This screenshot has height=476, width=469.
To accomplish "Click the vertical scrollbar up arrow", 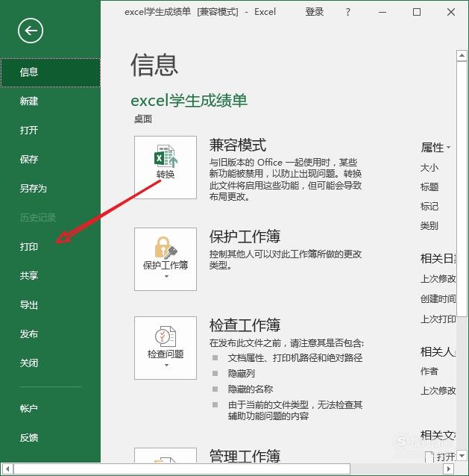I will coord(462,55).
